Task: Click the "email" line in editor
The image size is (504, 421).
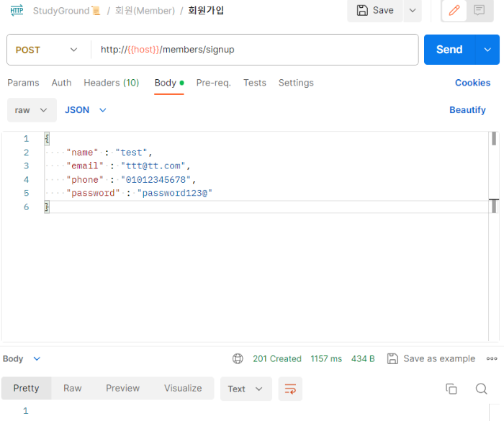Action: [128, 166]
